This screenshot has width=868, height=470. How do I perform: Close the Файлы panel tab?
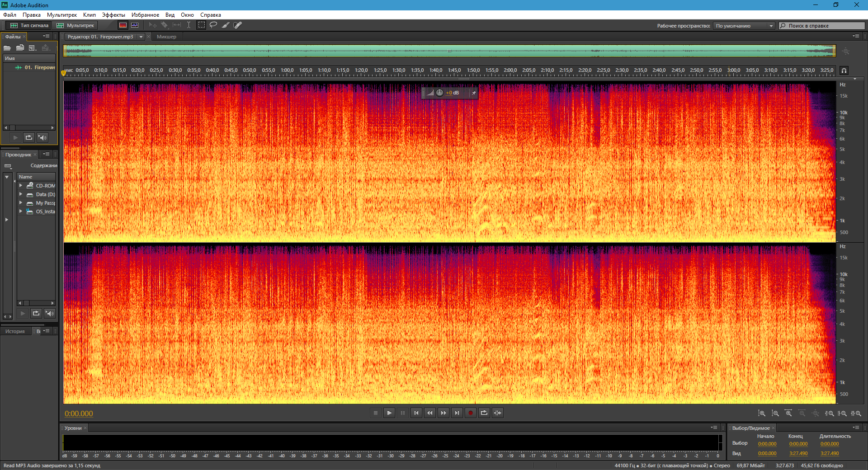pos(24,37)
